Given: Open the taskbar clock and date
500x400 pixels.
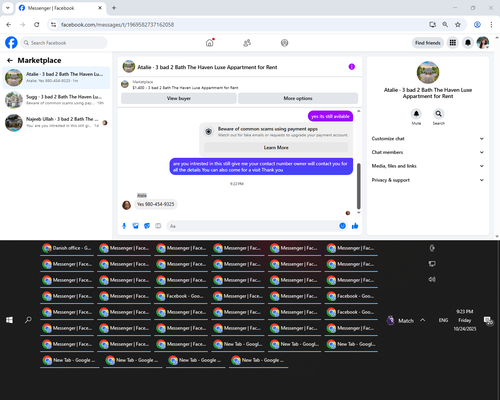Looking at the screenshot, I should pyautogui.click(x=465, y=320).
